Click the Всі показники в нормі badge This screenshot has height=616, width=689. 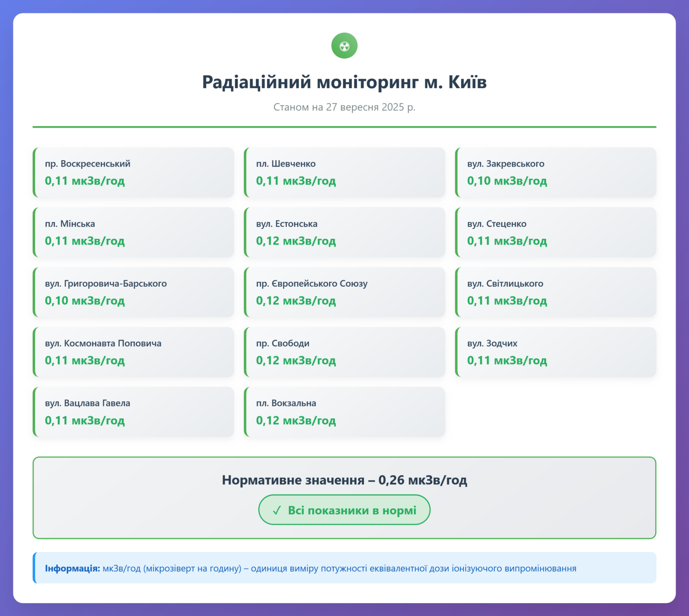pyautogui.click(x=344, y=510)
